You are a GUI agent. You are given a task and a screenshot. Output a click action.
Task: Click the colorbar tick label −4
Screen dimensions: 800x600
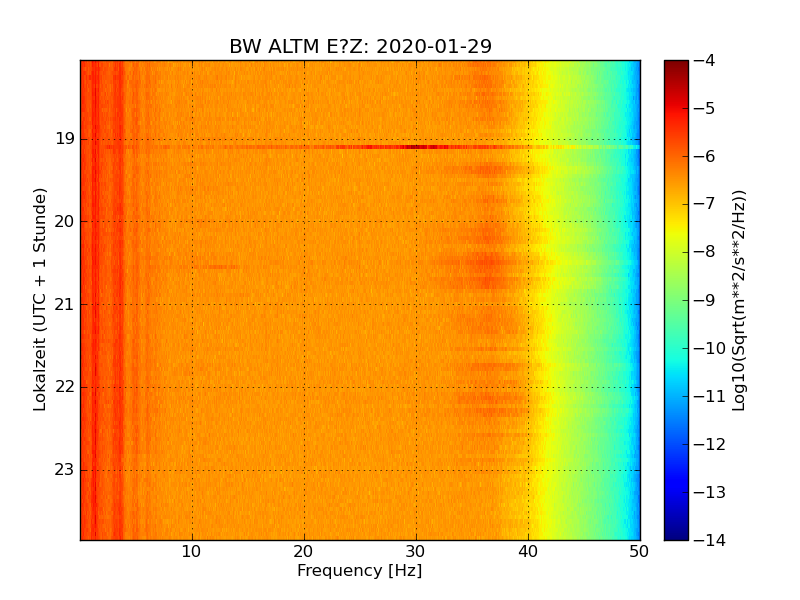[x=705, y=61]
